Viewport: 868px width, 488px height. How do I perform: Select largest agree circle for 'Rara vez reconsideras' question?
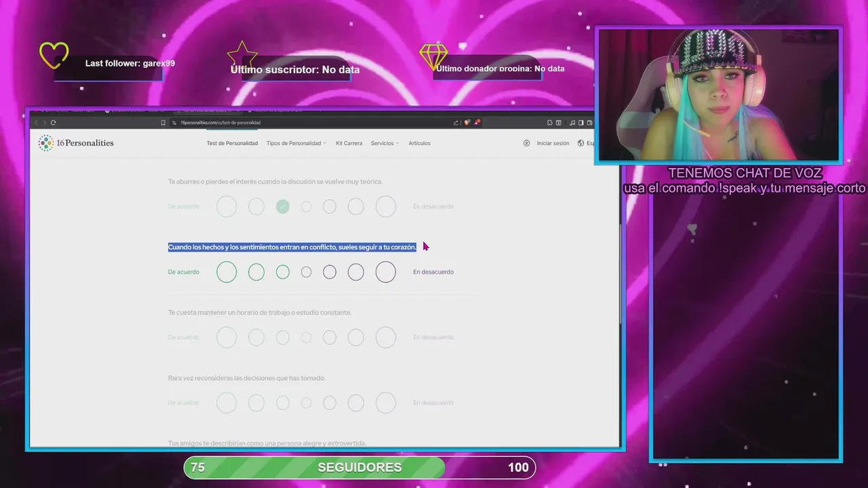click(226, 403)
